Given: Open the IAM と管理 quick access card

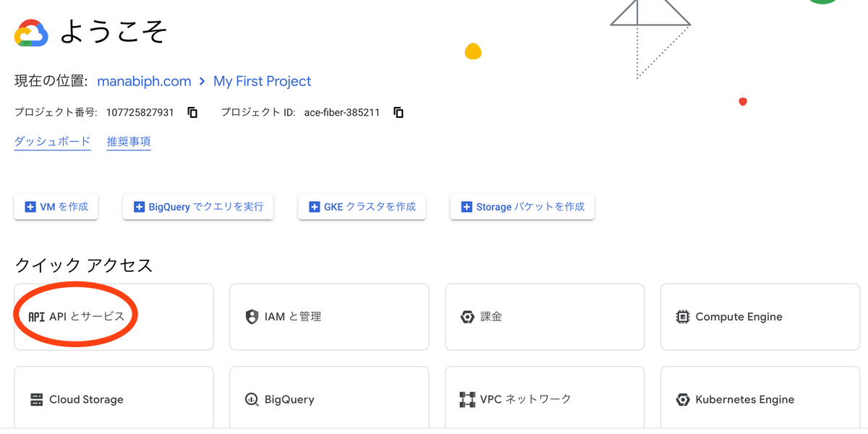Looking at the screenshot, I should point(329,317).
